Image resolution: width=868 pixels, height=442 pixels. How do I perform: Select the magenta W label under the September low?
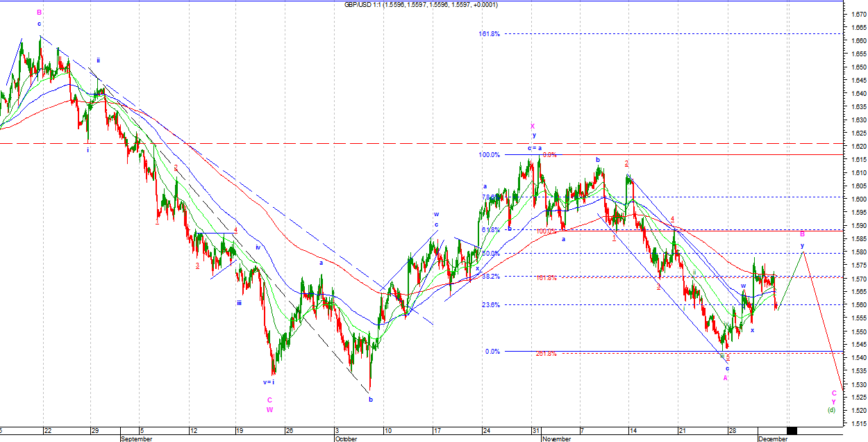(x=269, y=409)
